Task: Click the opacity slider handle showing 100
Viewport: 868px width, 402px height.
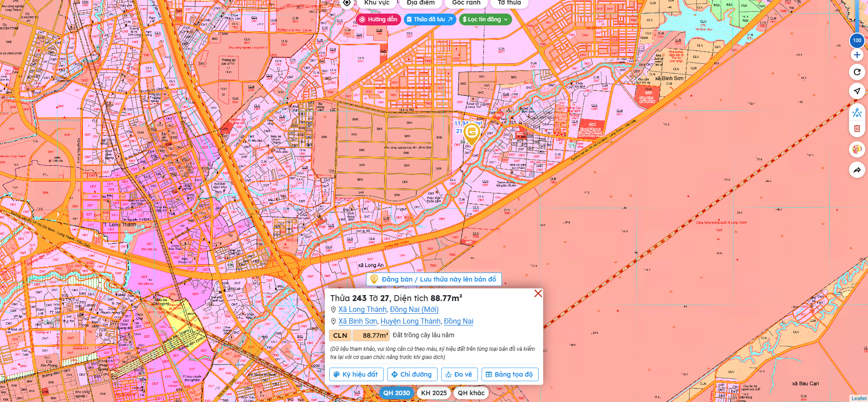Action: [857, 40]
